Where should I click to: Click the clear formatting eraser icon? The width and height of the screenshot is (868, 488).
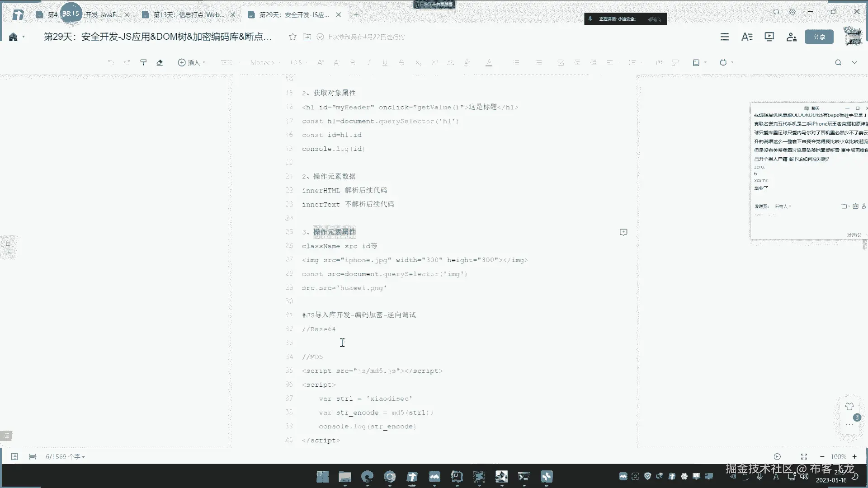160,62
